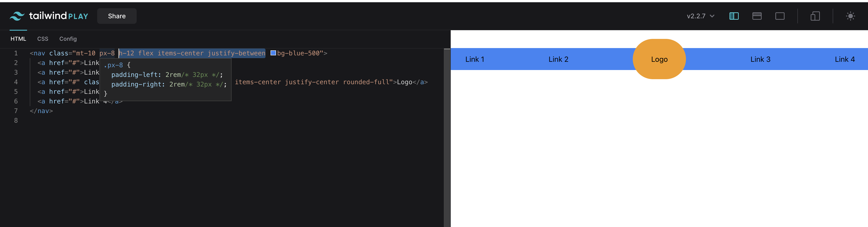The width and height of the screenshot is (868, 227).
Task: Click the Link 3 hyperlink in the preview
Action: pos(760,59)
